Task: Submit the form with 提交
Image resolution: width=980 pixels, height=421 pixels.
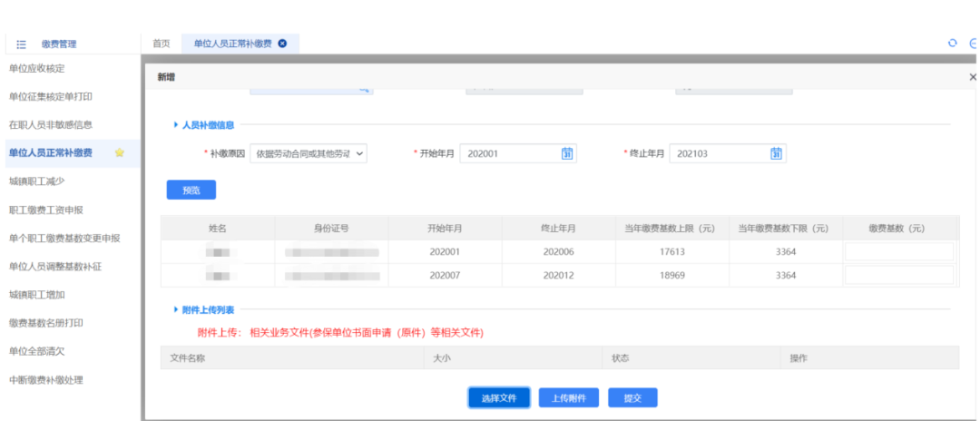Action: pos(632,398)
